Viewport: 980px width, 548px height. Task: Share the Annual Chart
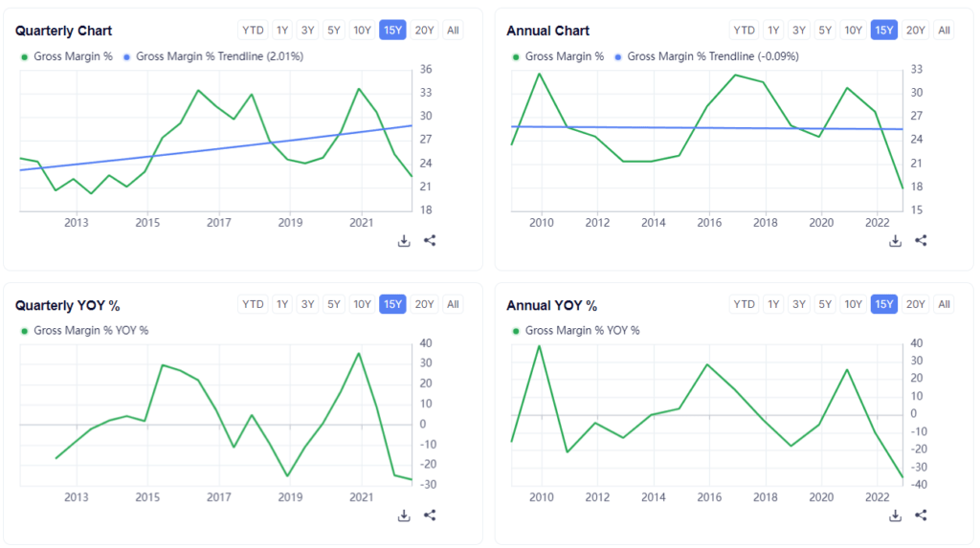coord(921,241)
